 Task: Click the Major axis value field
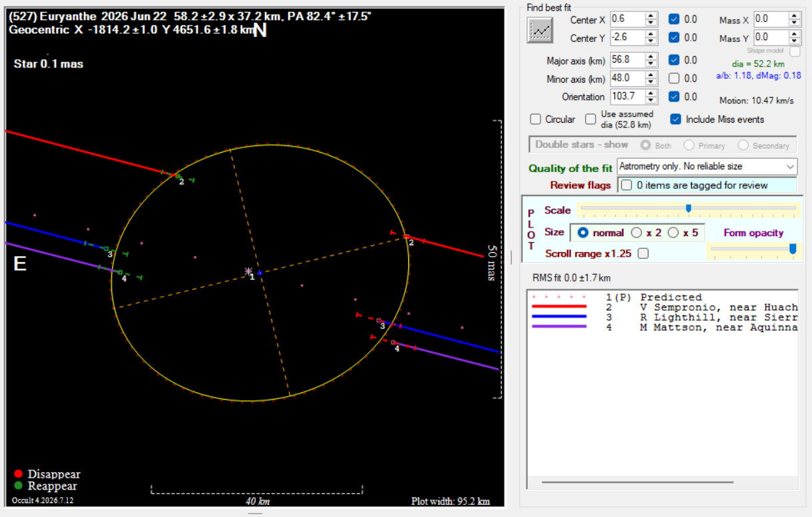tap(627, 60)
